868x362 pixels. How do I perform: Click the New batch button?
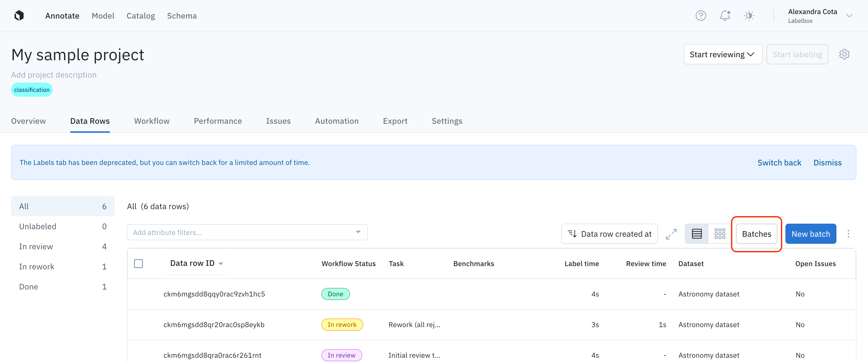pyautogui.click(x=810, y=234)
